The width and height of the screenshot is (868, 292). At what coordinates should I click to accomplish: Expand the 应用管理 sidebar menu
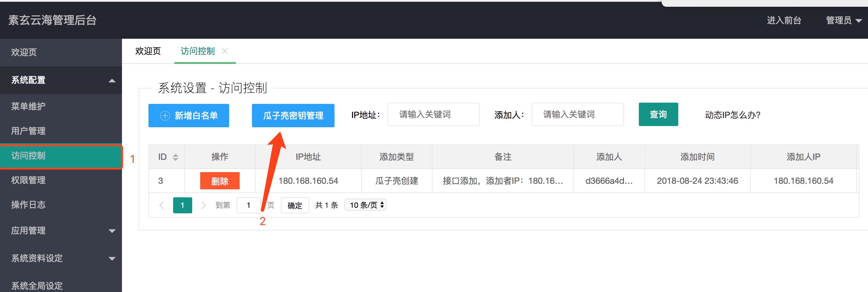coord(112,231)
